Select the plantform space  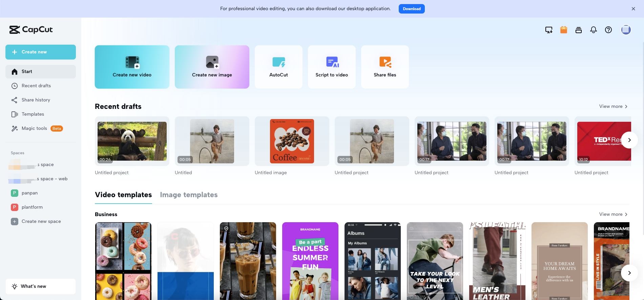pos(41,207)
